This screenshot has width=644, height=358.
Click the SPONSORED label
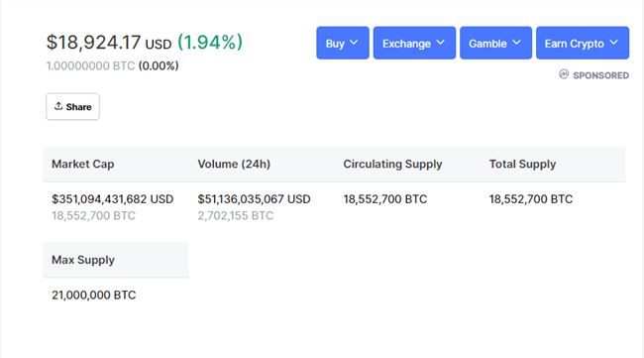[600, 75]
